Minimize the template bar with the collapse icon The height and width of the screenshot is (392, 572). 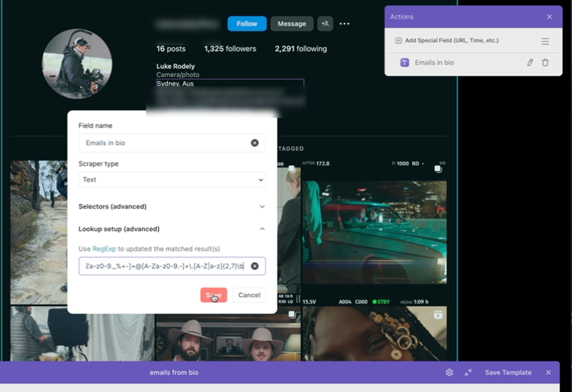[468, 372]
